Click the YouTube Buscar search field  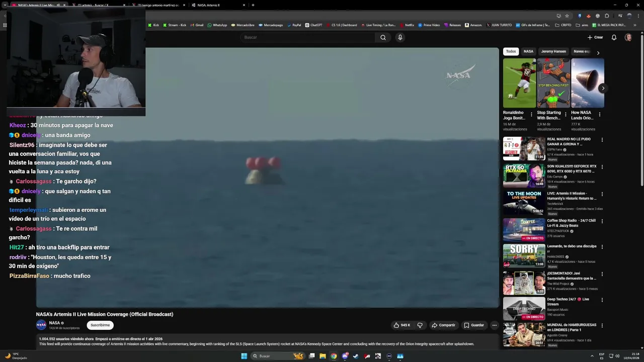point(308,37)
